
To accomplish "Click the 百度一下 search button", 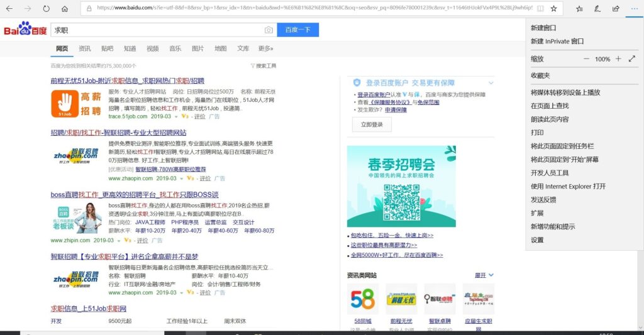I will coord(297,30).
